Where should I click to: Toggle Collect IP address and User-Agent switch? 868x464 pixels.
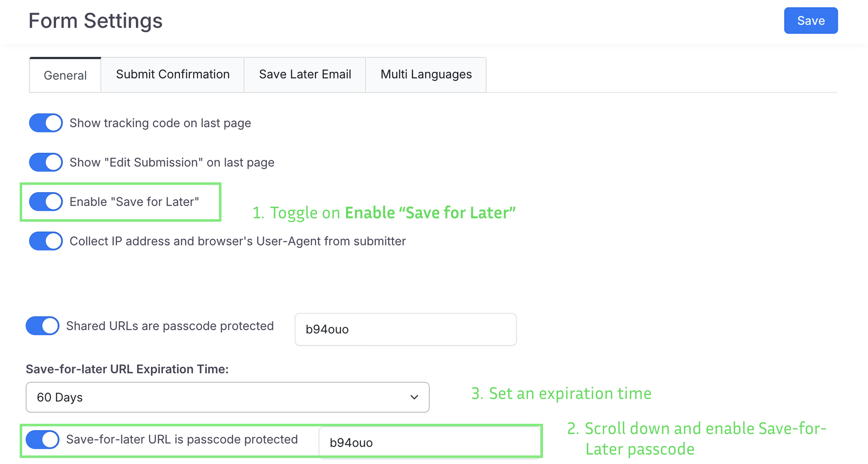point(46,241)
